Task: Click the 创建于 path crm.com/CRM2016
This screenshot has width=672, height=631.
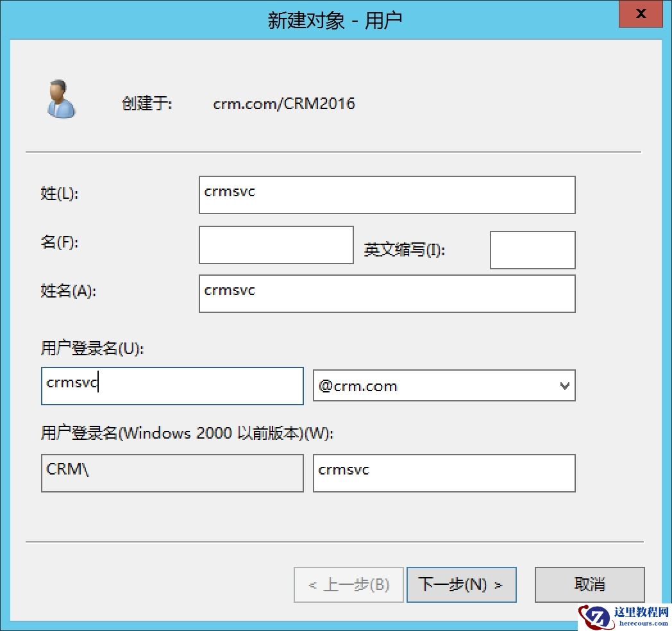Action: pyautogui.click(x=285, y=103)
